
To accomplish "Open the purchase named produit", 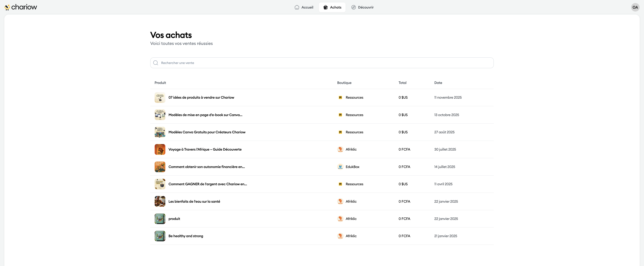I will coord(174,219).
